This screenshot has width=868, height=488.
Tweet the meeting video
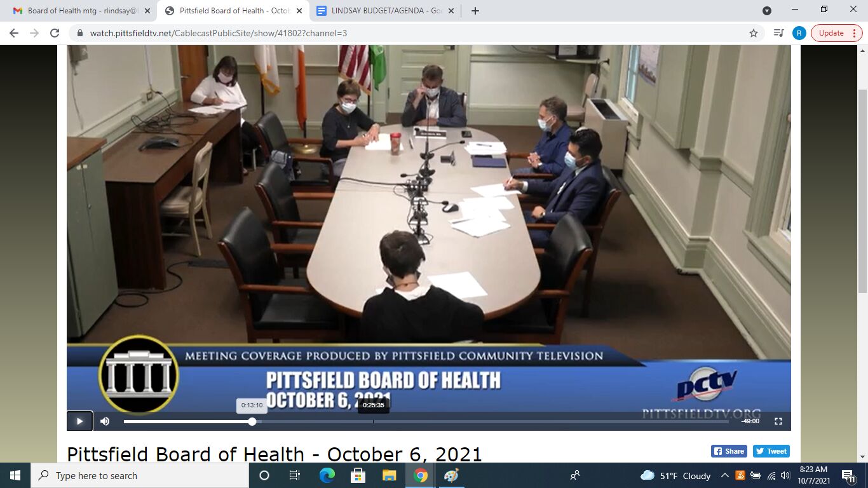[x=771, y=451]
